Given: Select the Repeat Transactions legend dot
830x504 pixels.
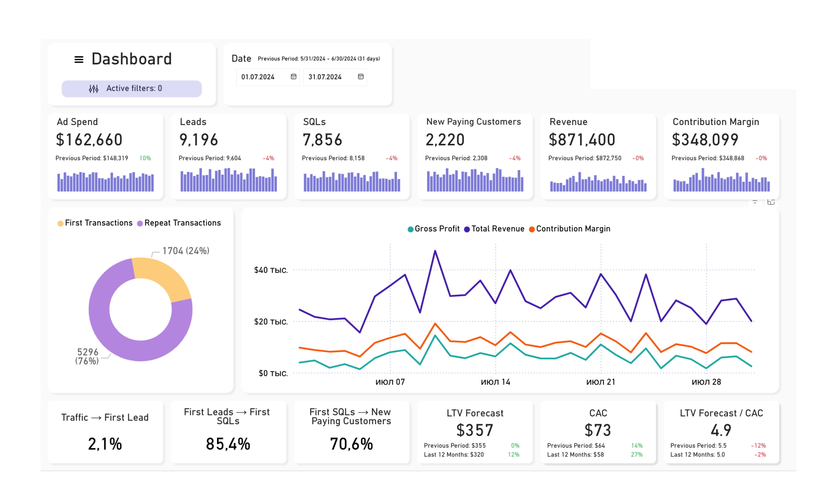Looking at the screenshot, I should (140, 223).
